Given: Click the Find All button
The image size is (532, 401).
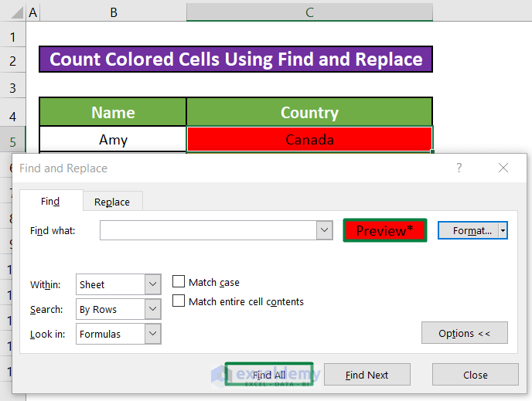Looking at the screenshot, I should click(269, 375).
